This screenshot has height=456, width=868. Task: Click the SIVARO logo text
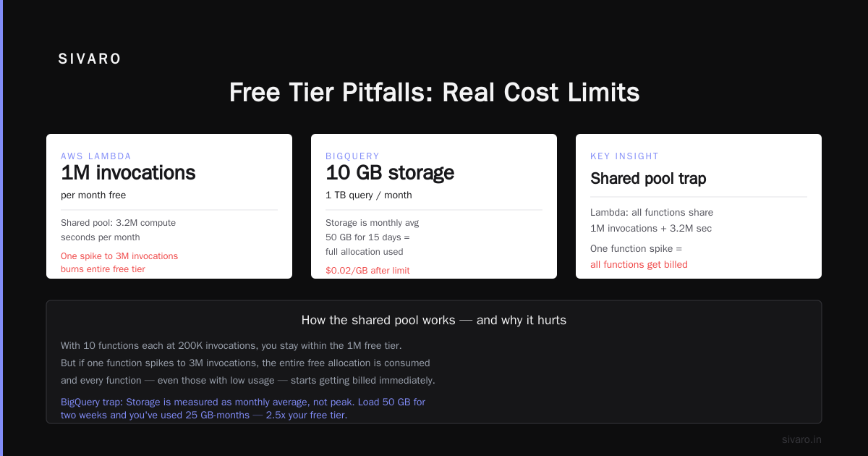coord(90,59)
